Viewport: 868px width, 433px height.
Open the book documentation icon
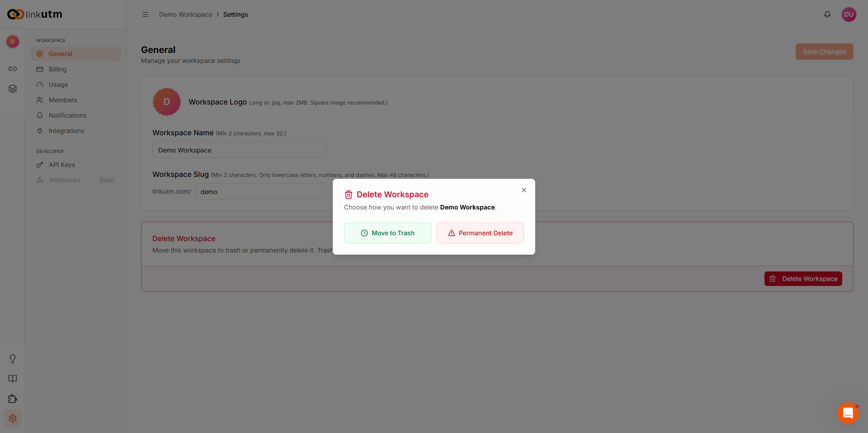[x=13, y=379]
